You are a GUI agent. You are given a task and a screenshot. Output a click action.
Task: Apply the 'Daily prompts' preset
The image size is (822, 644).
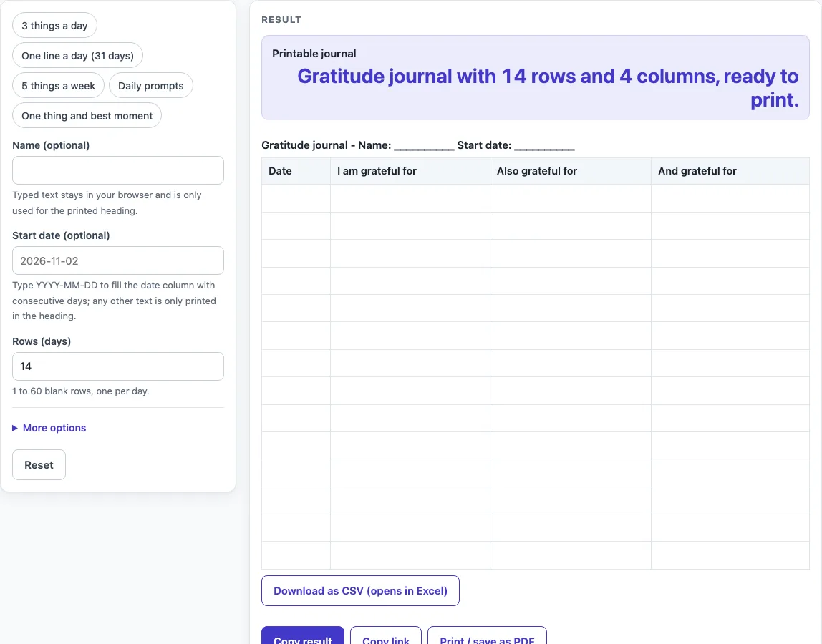pyautogui.click(x=151, y=85)
